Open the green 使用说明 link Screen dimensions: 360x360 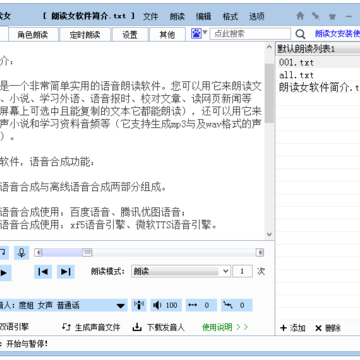click(x=225, y=327)
